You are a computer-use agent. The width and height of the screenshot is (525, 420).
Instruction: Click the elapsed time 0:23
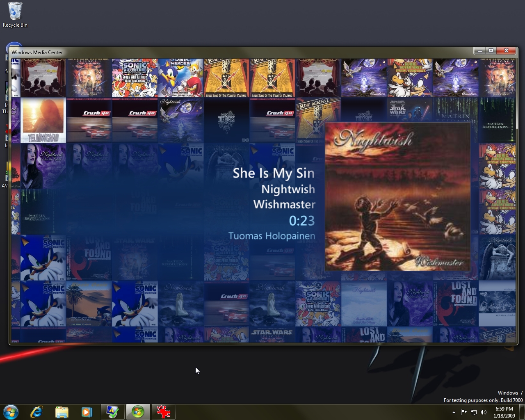point(302,221)
